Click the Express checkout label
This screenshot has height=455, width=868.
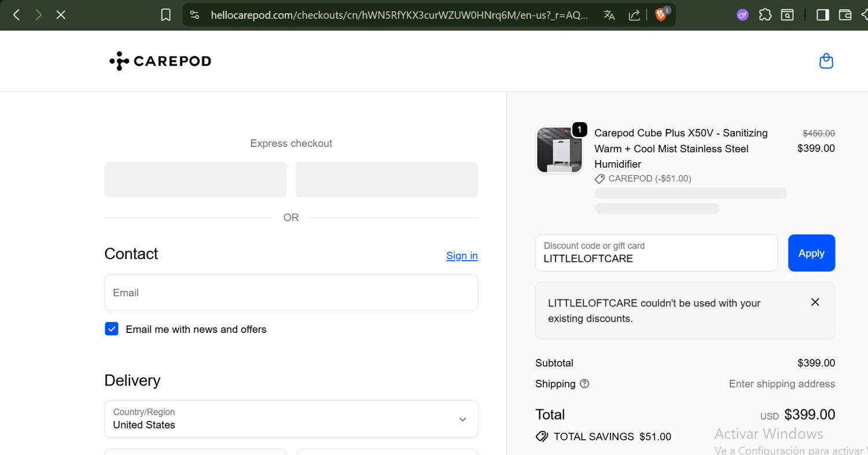pyautogui.click(x=291, y=143)
